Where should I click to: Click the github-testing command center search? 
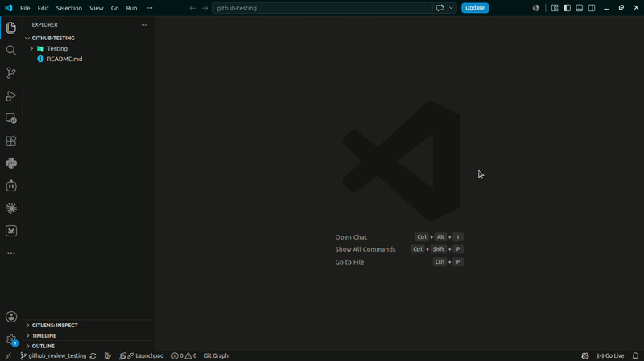tap(321, 8)
